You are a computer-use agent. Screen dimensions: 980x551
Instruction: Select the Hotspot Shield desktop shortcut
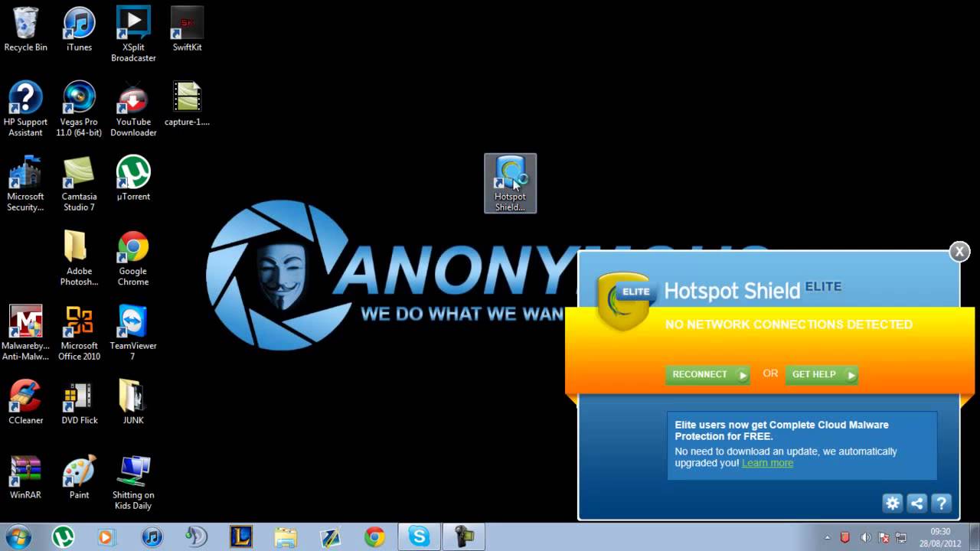(510, 184)
